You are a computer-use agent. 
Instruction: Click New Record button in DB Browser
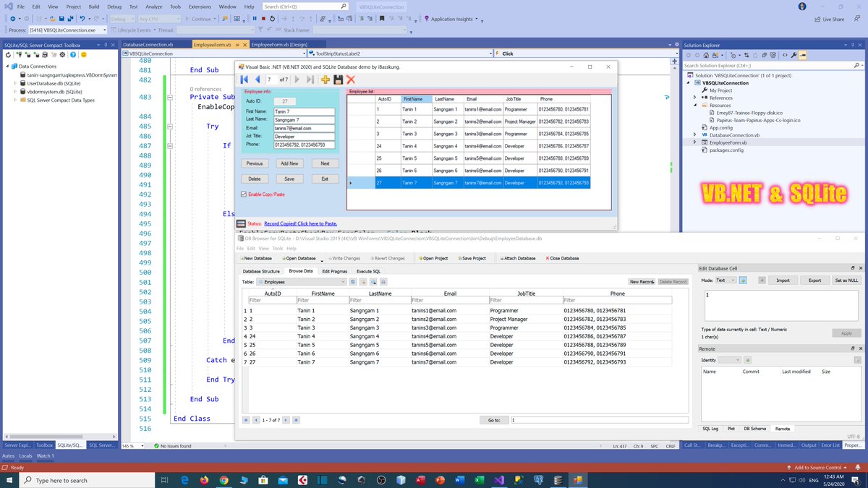642,281
